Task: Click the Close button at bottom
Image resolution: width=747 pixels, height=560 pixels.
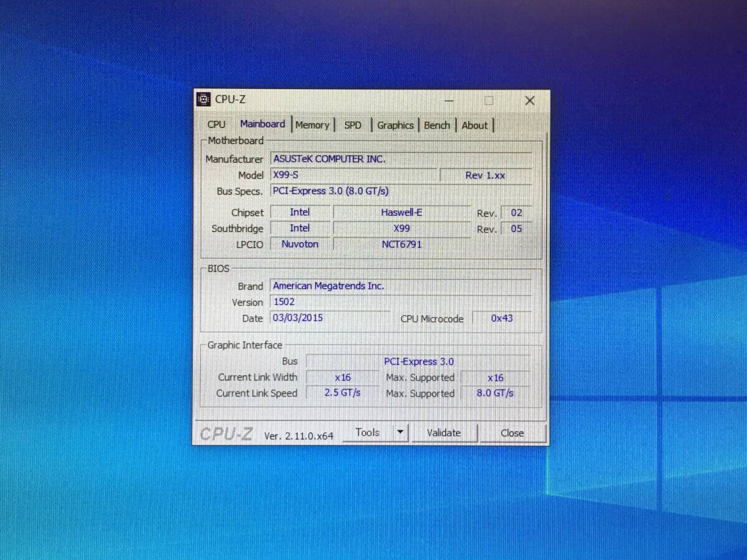Action: point(512,433)
